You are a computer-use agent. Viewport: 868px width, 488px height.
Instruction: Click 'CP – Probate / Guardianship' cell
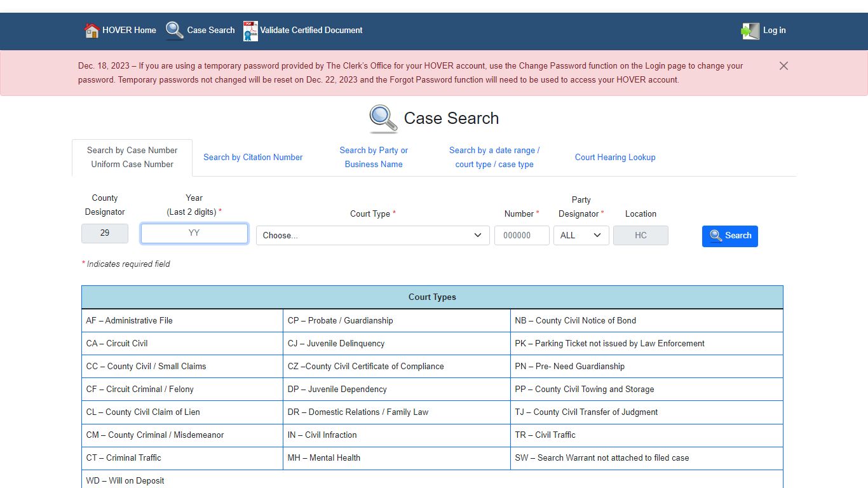click(397, 321)
